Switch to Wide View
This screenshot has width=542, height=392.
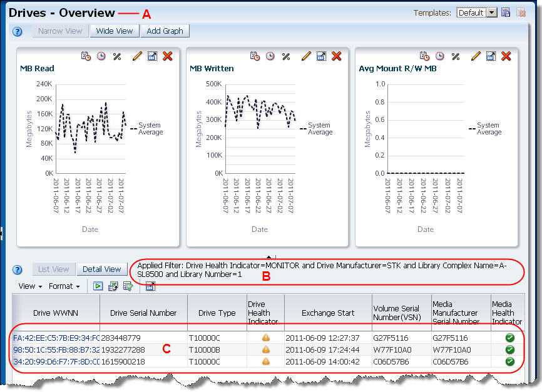[115, 31]
